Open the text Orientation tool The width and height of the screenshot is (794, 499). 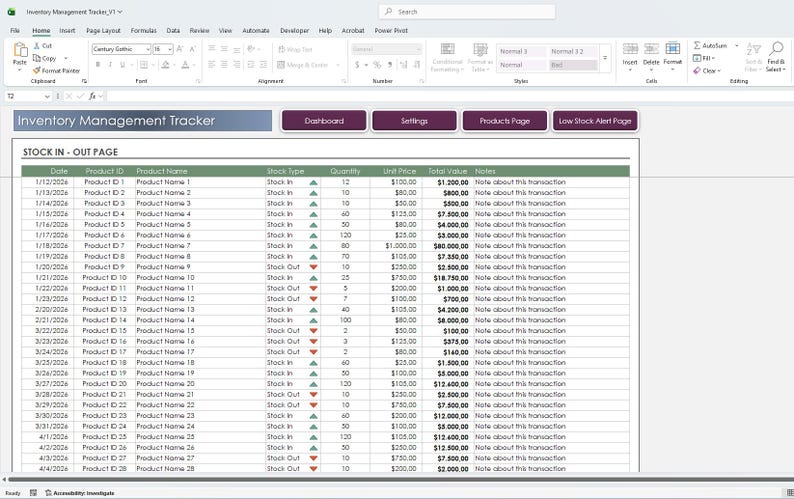point(251,49)
